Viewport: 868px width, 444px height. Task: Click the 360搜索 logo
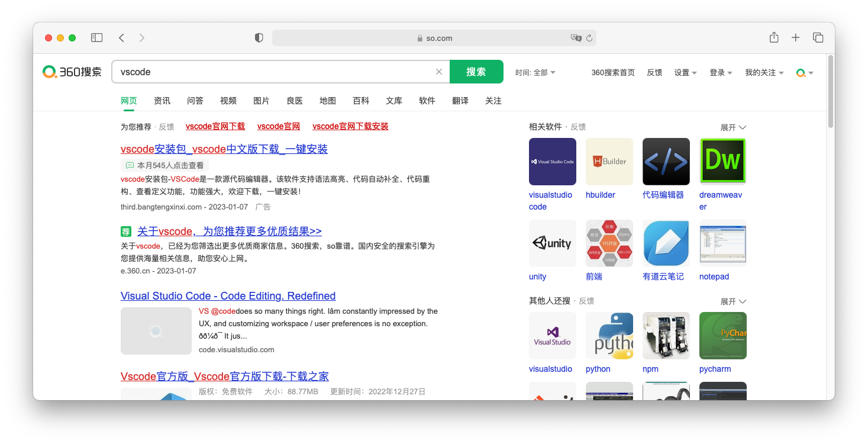click(x=72, y=72)
